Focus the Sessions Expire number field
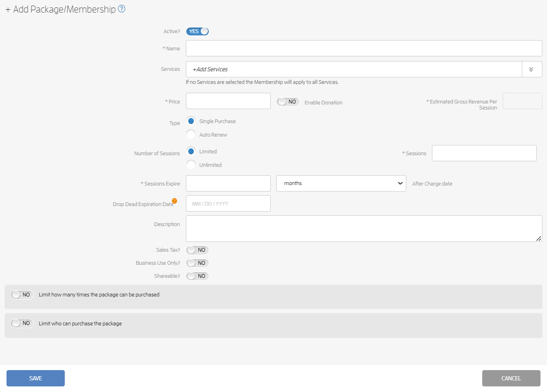547x392 pixels. click(x=228, y=183)
